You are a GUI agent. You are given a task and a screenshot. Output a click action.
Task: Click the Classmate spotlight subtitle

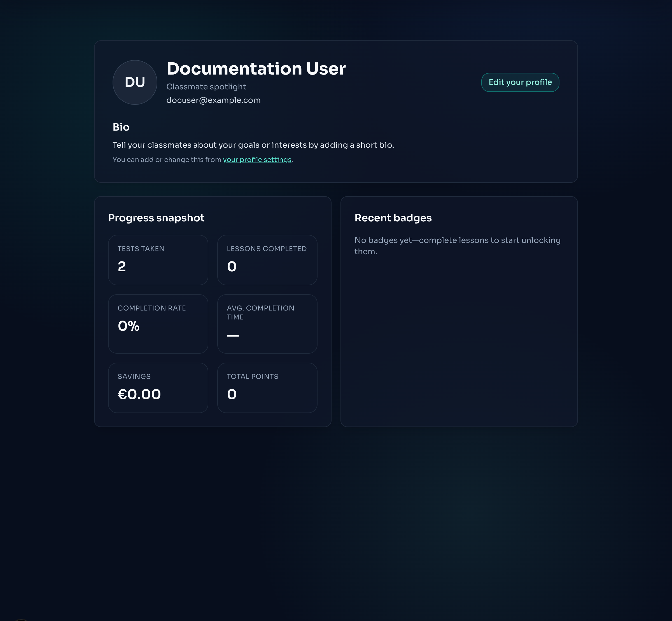pyautogui.click(x=206, y=87)
